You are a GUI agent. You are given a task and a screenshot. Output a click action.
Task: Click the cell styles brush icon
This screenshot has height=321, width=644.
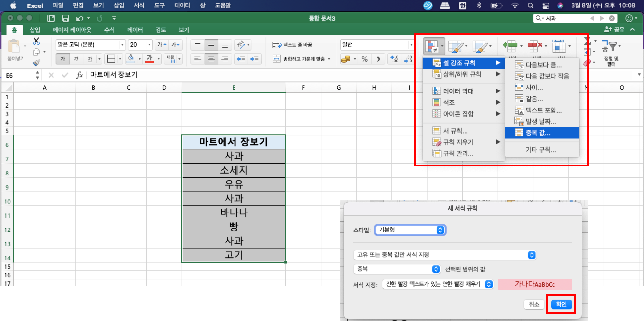click(x=480, y=46)
